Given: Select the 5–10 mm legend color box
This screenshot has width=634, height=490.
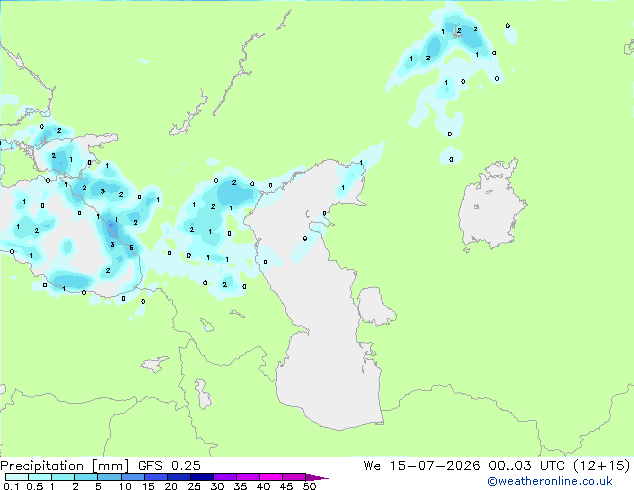Looking at the screenshot, I should pyautogui.click(x=109, y=477).
